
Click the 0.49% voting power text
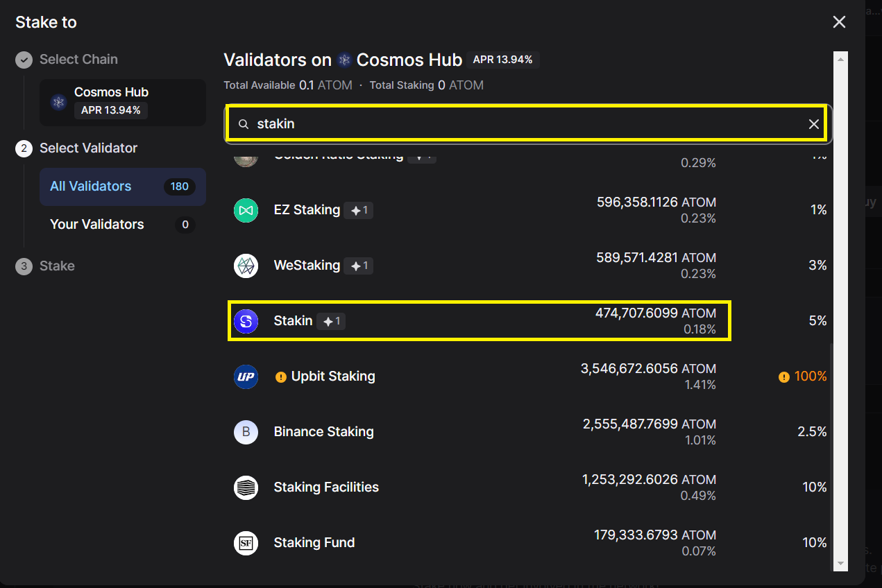pyautogui.click(x=699, y=496)
